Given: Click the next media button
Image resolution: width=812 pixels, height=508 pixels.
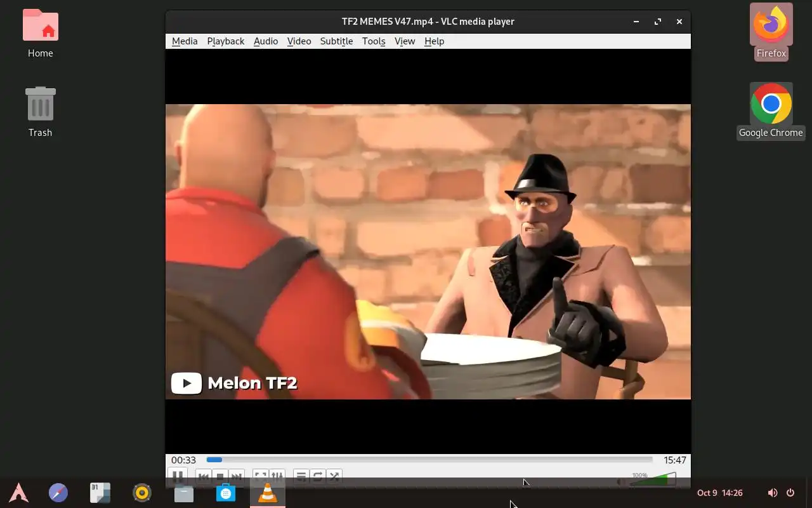Looking at the screenshot, I should click(x=236, y=476).
